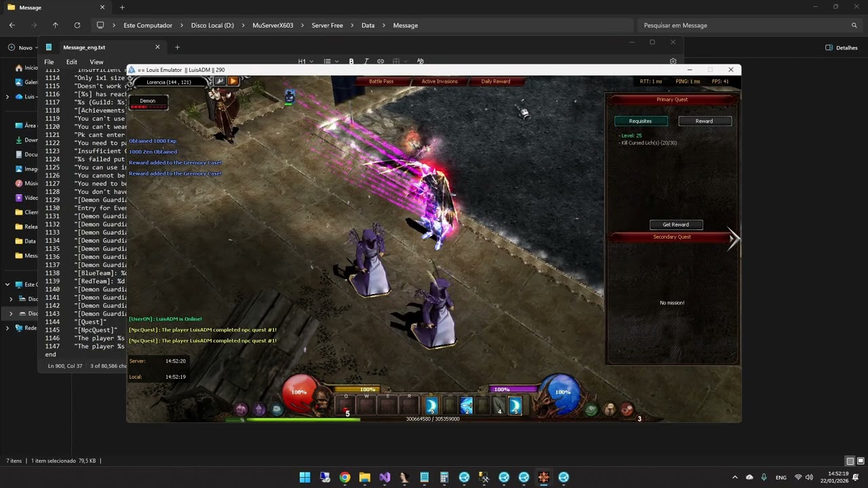868x488 pixels.
Task: Open the Detalhes pane in Explorer
Action: 842,47
